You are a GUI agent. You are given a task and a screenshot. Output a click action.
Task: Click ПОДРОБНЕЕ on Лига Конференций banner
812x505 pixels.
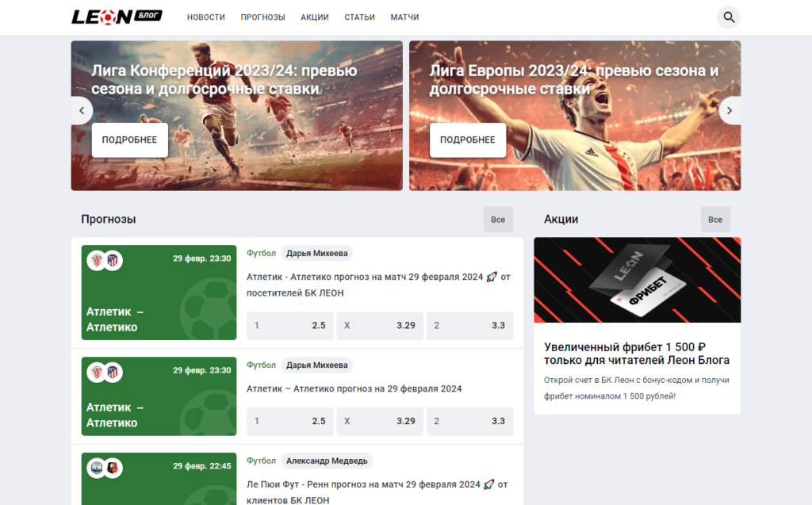pyautogui.click(x=129, y=140)
